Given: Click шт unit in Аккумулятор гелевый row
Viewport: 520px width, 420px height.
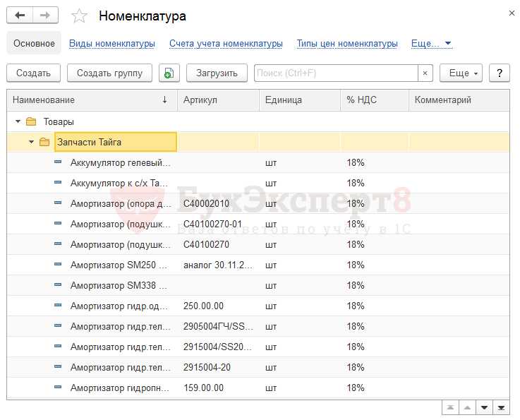Looking at the screenshot, I should (x=271, y=163).
